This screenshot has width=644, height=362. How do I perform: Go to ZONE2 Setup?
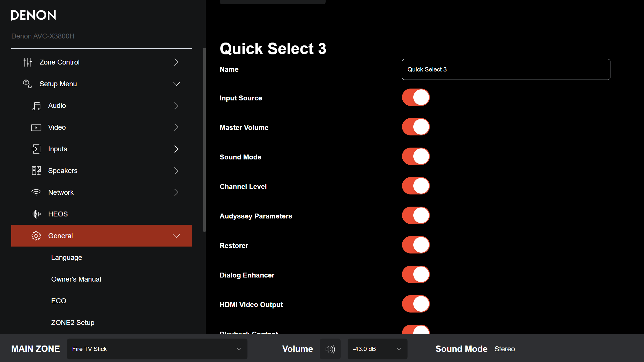click(73, 323)
